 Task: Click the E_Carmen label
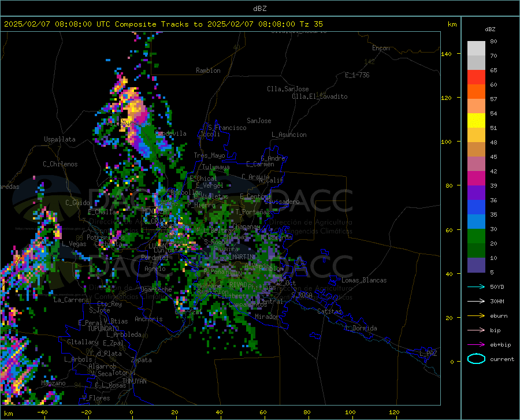(261, 163)
